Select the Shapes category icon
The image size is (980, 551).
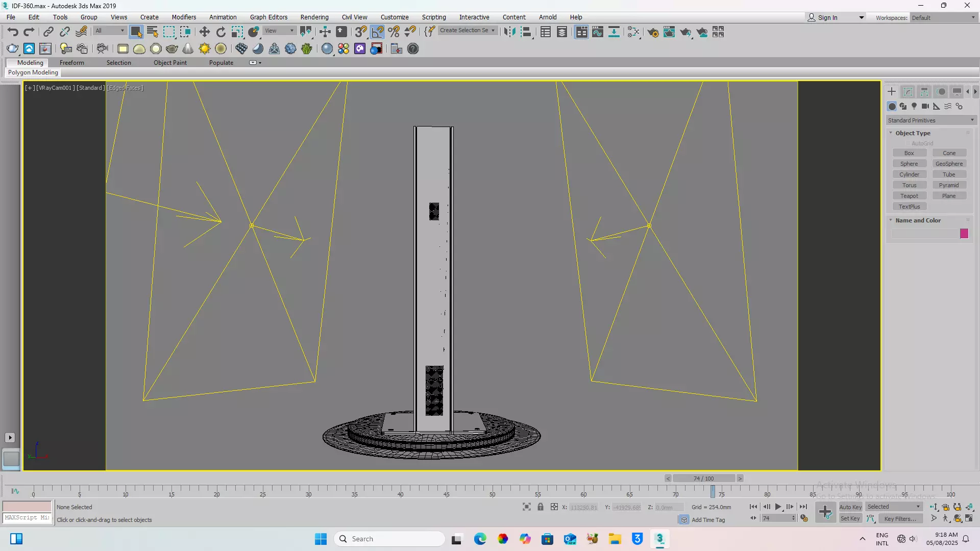pos(903,106)
